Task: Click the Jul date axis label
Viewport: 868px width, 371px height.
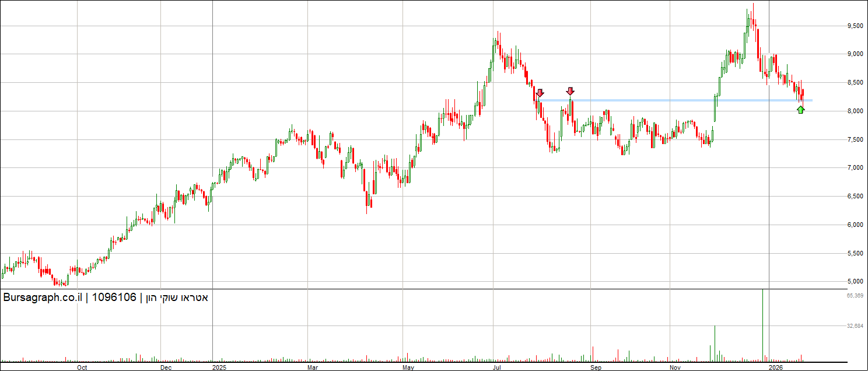Action: click(498, 367)
